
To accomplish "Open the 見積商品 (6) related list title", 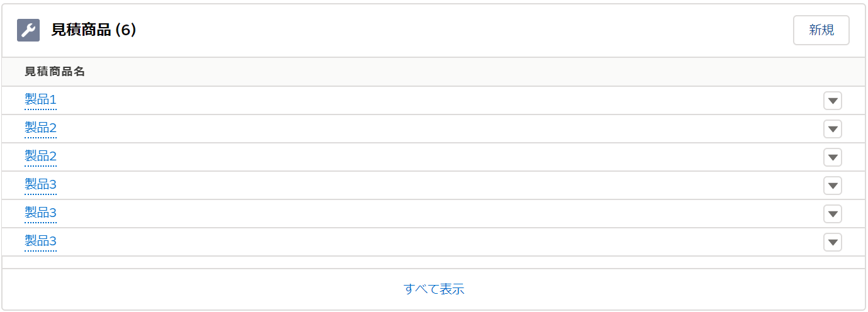I will pos(93,30).
